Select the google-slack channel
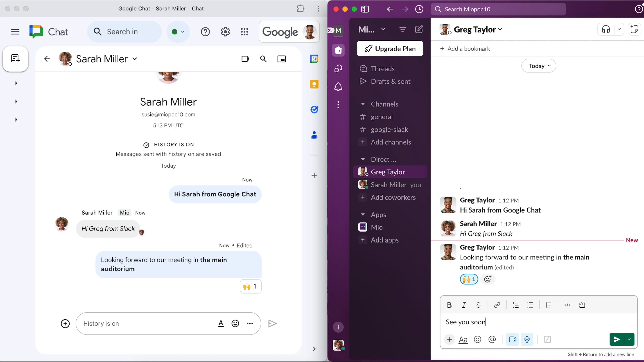Viewport: 644px width, 362px height. [389, 129]
